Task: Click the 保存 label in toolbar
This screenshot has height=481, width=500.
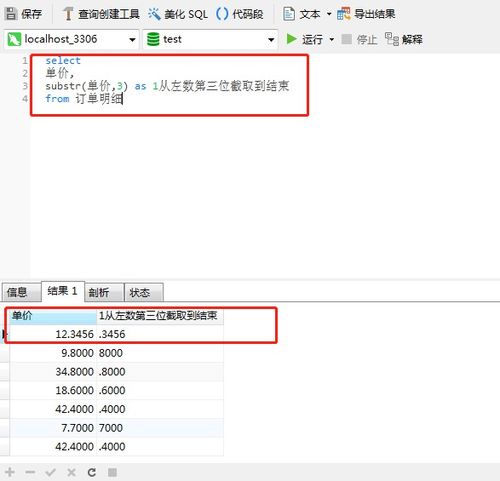Action: [x=32, y=14]
